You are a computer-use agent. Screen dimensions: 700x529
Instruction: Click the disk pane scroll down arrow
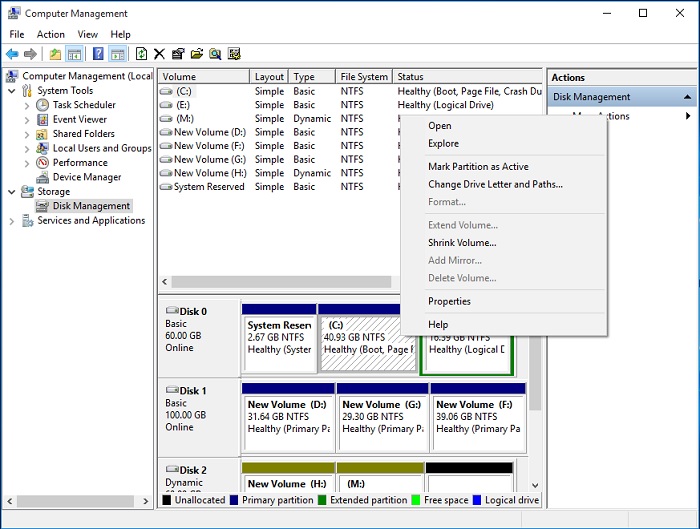pyautogui.click(x=535, y=486)
